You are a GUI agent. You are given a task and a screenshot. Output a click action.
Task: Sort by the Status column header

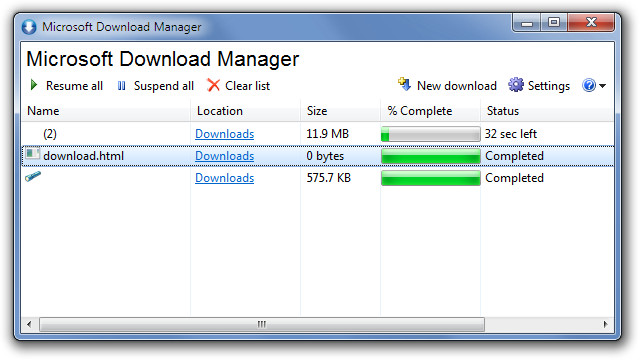547,111
